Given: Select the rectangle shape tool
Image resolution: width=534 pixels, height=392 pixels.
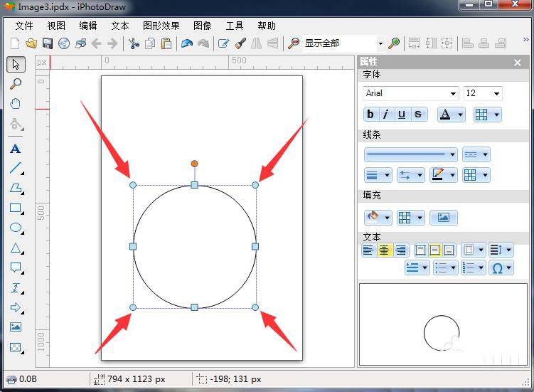Looking at the screenshot, I should 16,208.
